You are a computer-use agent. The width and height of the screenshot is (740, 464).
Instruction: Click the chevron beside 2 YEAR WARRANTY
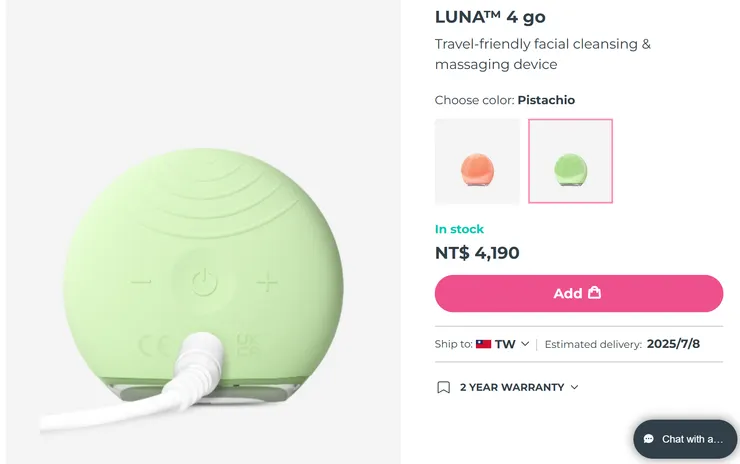tap(574, 387)
